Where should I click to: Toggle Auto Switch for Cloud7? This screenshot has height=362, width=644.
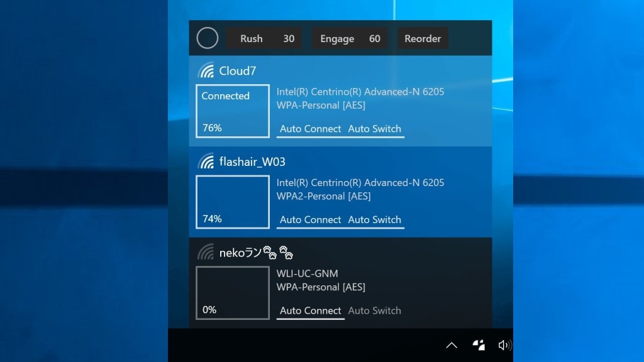coord(374,129)
